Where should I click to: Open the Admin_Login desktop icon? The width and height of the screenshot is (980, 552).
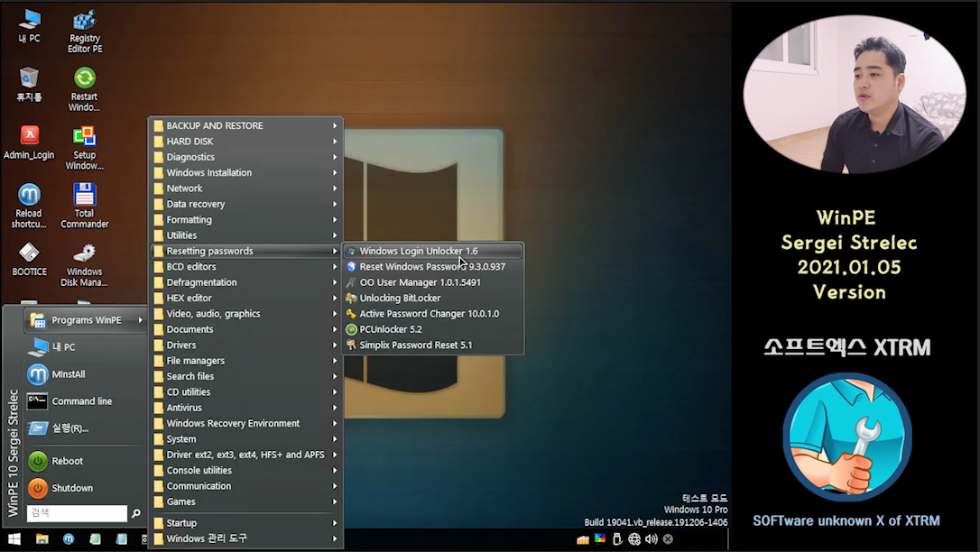pos(30,143)
